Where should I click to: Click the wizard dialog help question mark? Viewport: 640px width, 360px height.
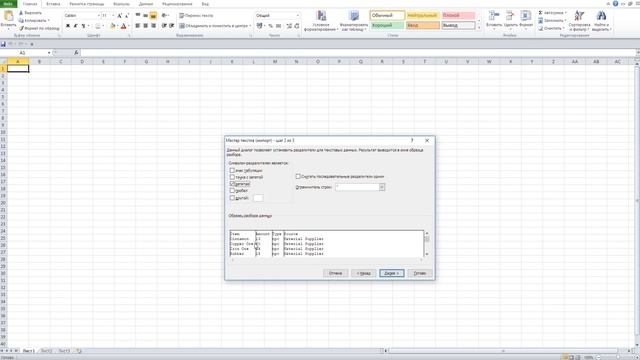tap(412, 140)
